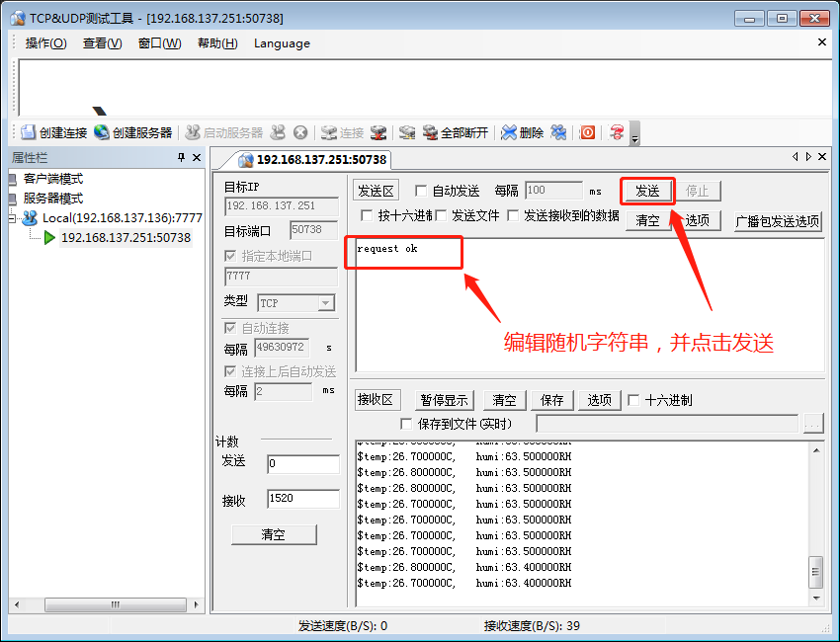
Task: Click the 启动服务器 start server icon
Action: pyautogui.click(x=193, y=131)
